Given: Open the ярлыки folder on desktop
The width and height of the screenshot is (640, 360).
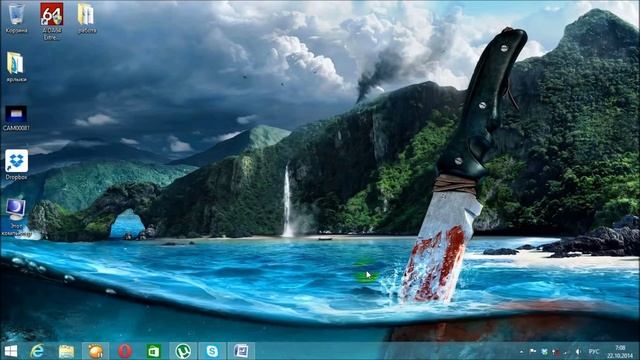Looking at the screenshot, I should pyautogui.click(x=16, y=67).
